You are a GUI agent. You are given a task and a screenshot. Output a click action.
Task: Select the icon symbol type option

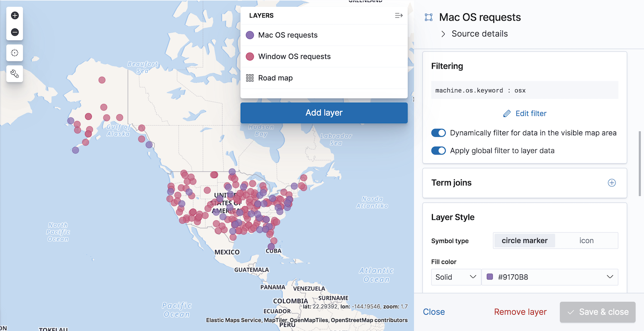pos(586,240)
